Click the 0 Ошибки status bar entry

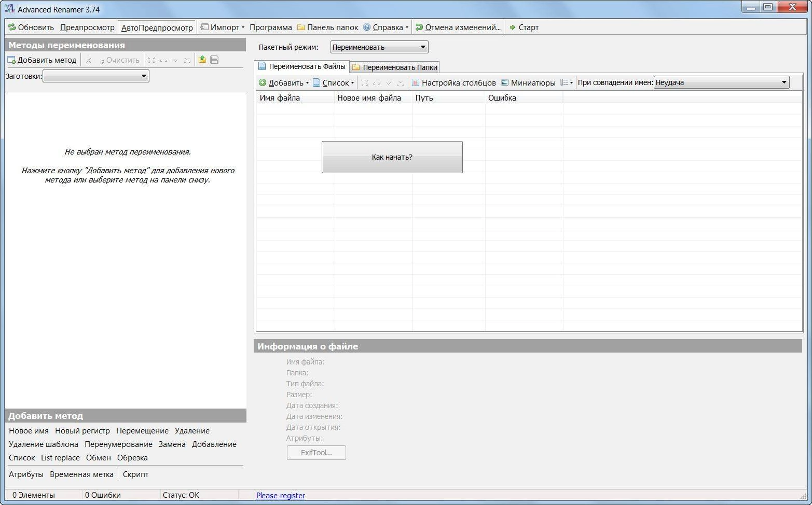coord(103,495)
